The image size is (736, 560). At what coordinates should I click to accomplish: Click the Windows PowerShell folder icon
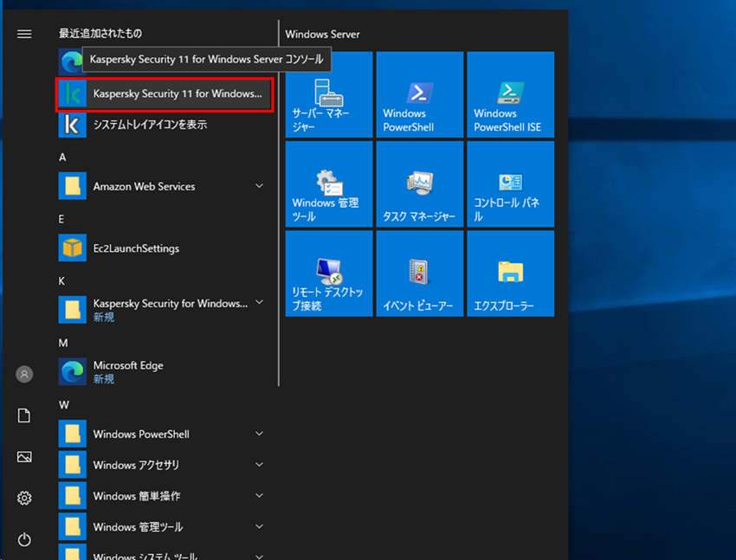(72, 434)
